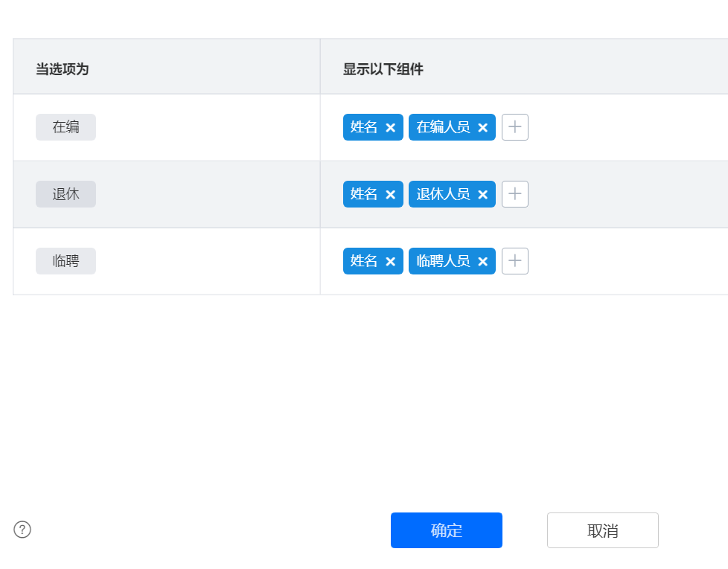
Task: Click the 显示以下组件 column header
Action: pyautogui.click(x=383, y=69)
